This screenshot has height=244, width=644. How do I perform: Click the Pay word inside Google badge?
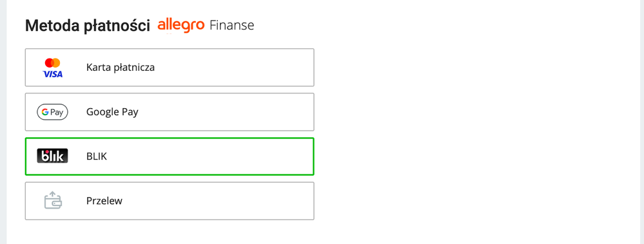click(57, 113)
